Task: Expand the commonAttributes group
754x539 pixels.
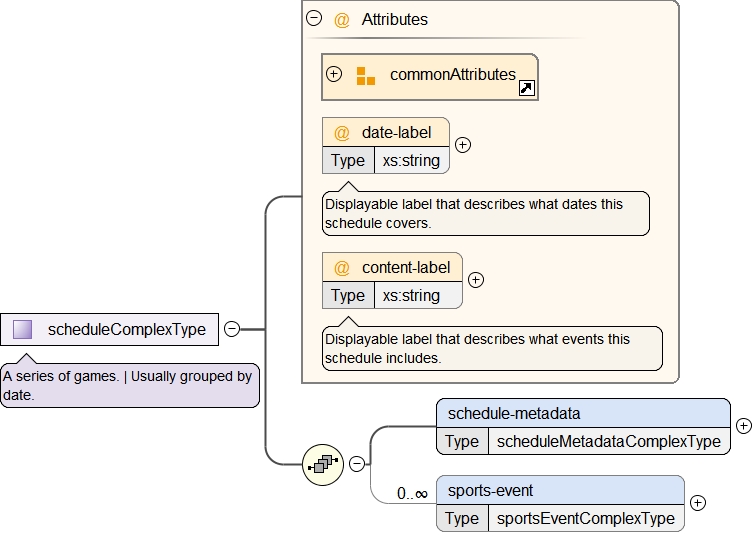Action: click(x=334, y=74)
